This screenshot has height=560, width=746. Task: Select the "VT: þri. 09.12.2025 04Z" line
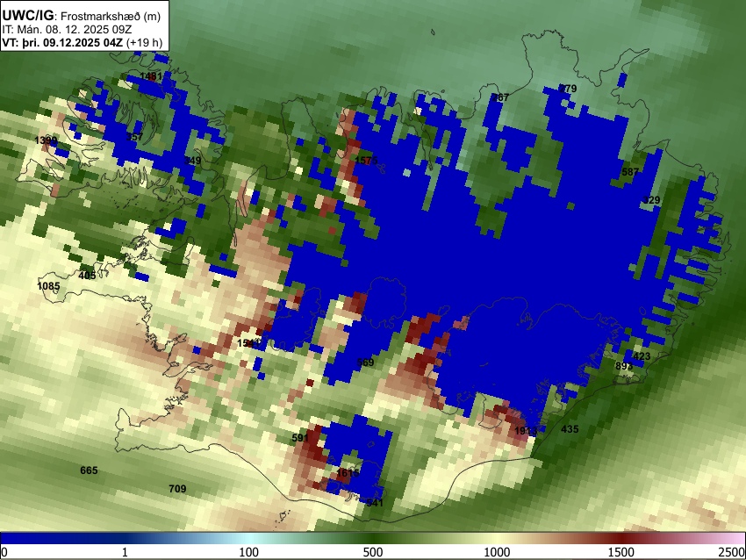(x=62, y=42)
